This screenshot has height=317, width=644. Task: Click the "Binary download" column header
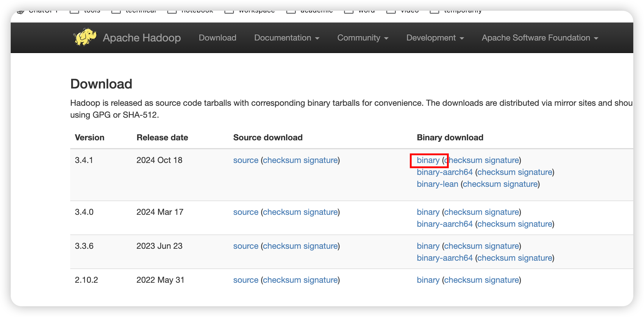click(450, 138)
